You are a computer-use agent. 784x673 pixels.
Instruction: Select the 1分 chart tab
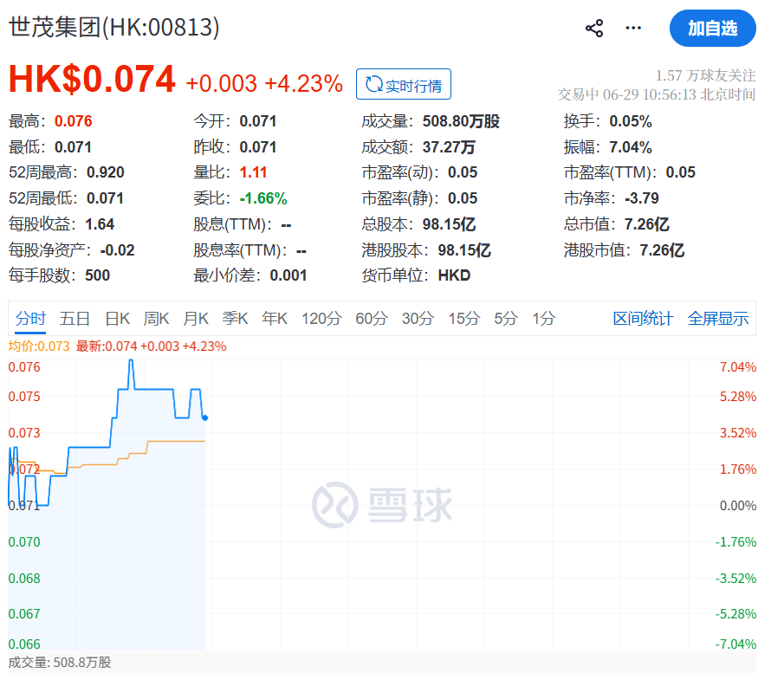[544, 319]
